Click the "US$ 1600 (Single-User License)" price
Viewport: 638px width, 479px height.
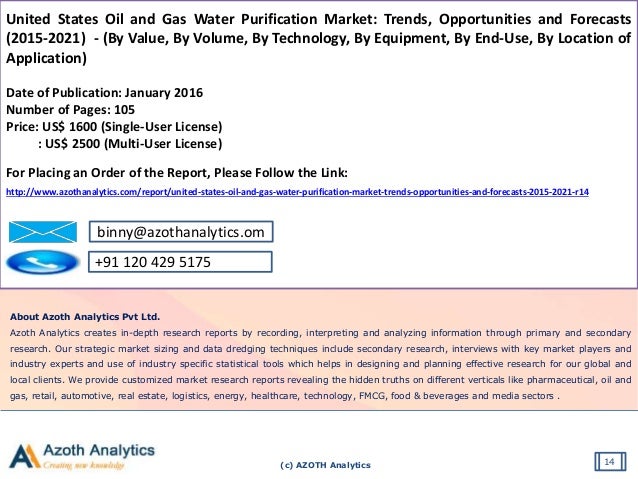pos(132,127)
